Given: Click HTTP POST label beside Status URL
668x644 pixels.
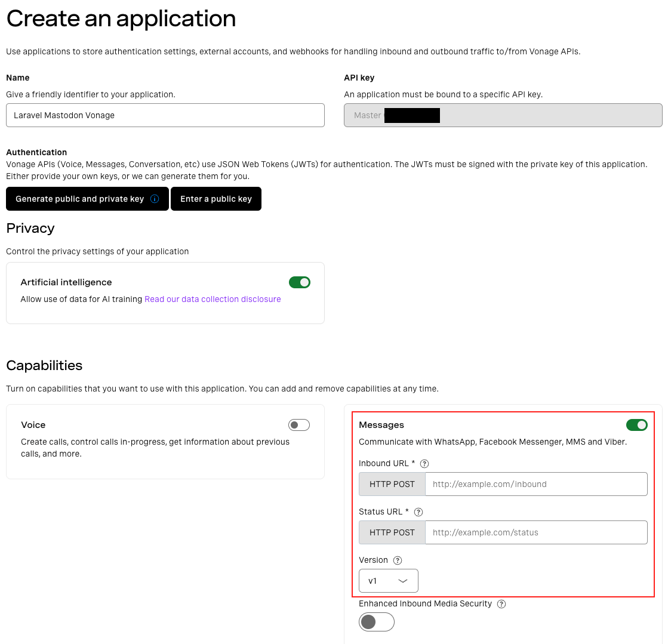Looking at the screenshot, I should 392,532.
